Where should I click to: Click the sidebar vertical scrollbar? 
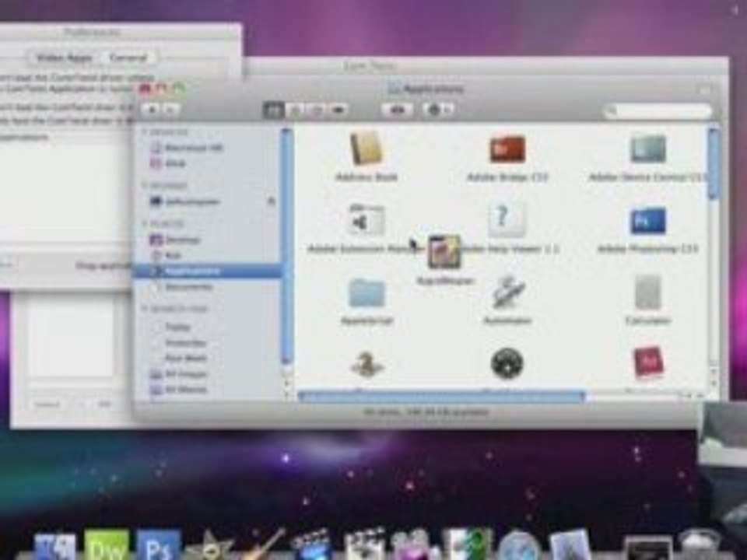[x=287, y=247]
